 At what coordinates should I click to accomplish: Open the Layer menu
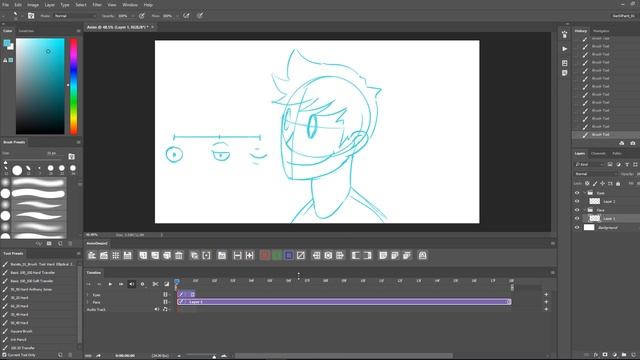(x=49, y=5)
